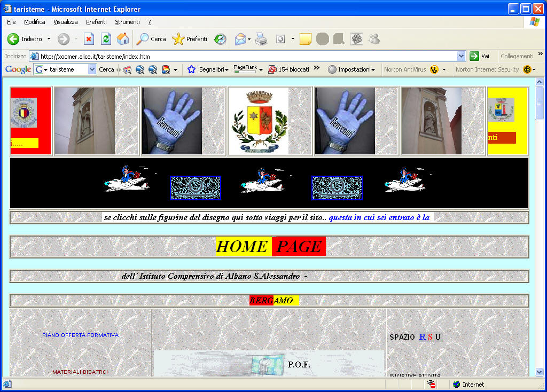Image resolution: width=547 pixels, height=392 pixels.
Task: Click the Stop loading red X icon
Action: click(89, 39)
